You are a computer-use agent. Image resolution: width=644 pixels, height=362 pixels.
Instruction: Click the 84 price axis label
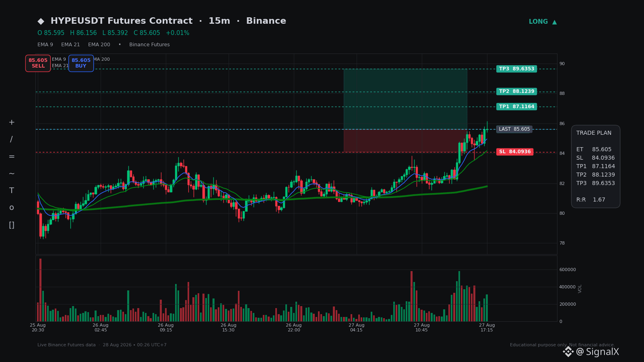click(x=562, y=154)
